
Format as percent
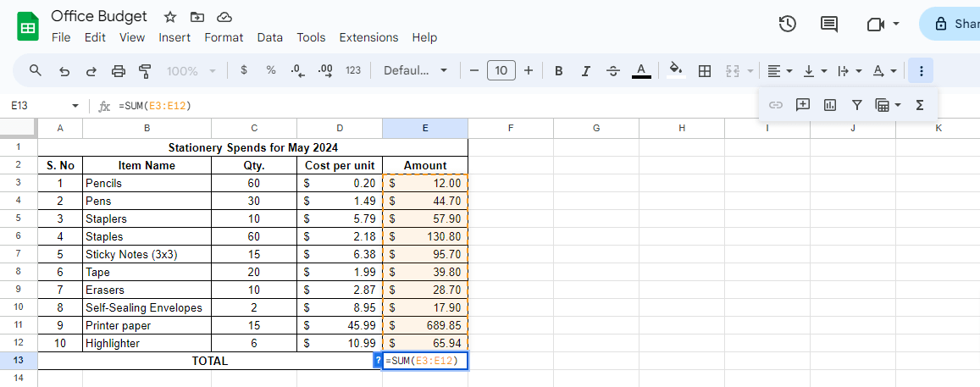[271, 70]
